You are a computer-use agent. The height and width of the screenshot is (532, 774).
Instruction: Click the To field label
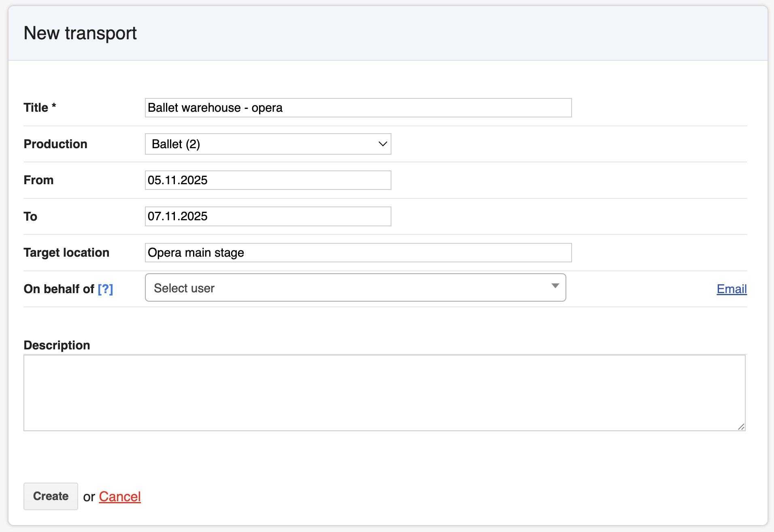[30, 217]
